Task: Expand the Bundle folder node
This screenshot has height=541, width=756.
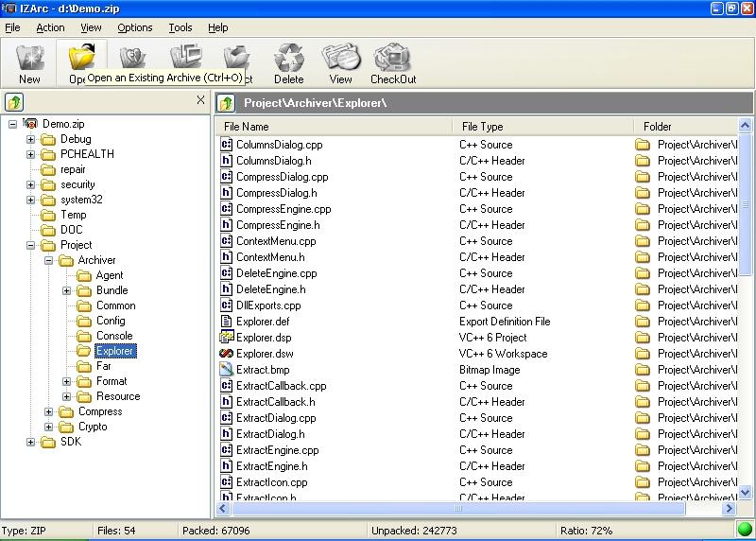Action: coord(66,290)
